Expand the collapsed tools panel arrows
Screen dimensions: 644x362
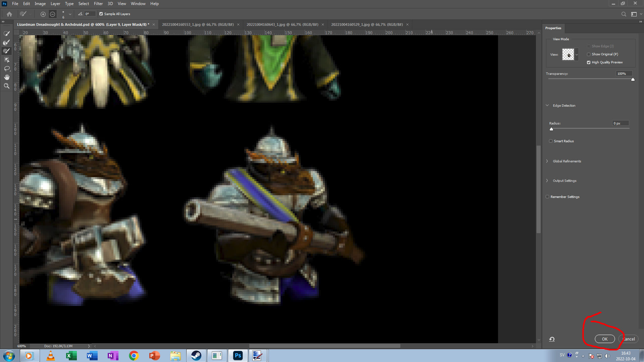3,22
